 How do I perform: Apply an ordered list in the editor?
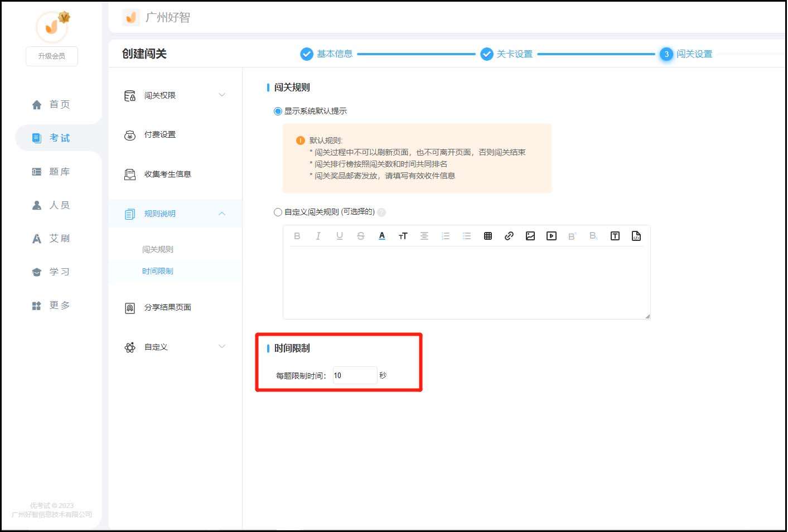[x=446, y=235]
